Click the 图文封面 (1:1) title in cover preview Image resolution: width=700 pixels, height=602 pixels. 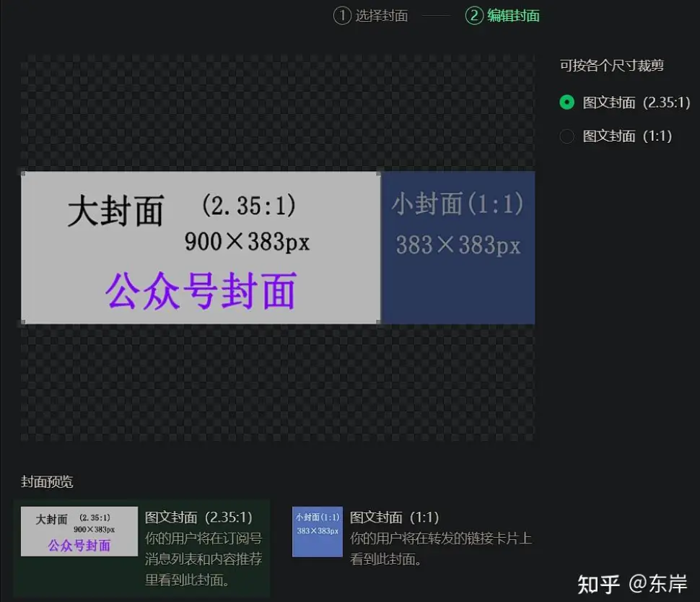tap(394, 518)
